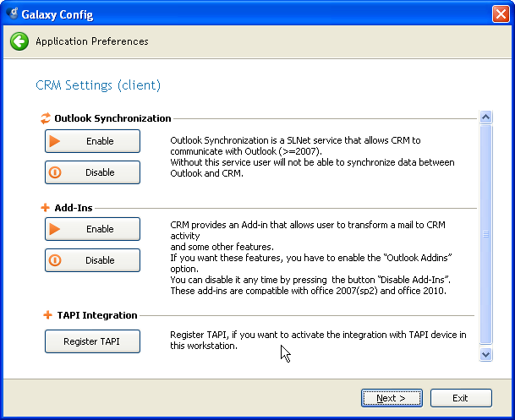Click the Galaxy Config title bar icon
This screenshot has width=515, height=420.
[x=13, y=14]
